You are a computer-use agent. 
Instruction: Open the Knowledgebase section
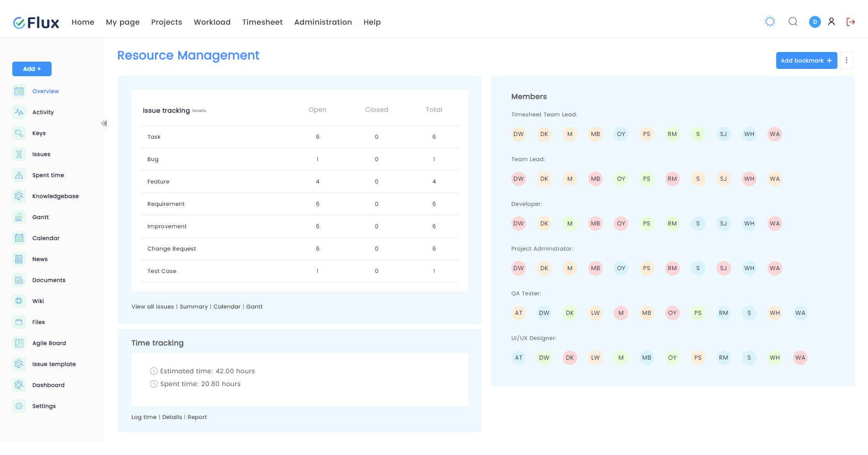pyautogui.click(x=19, y=196)
